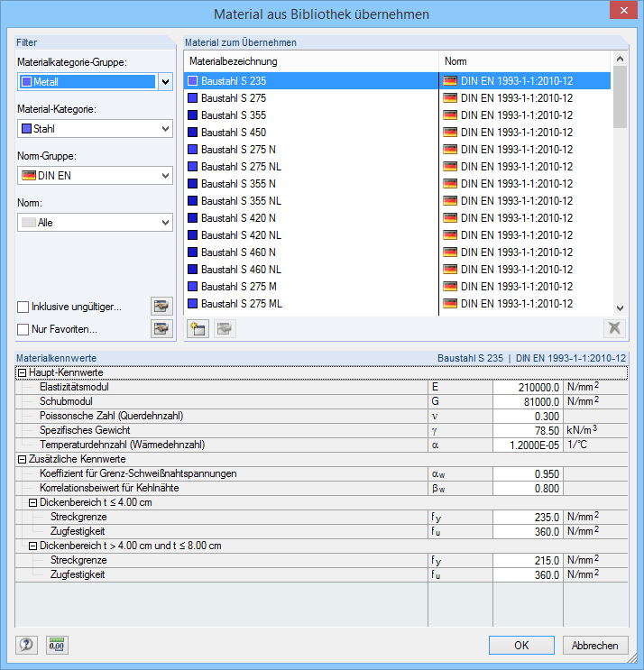Click the color icon of Baustahl S 355

tap(193, 115)
